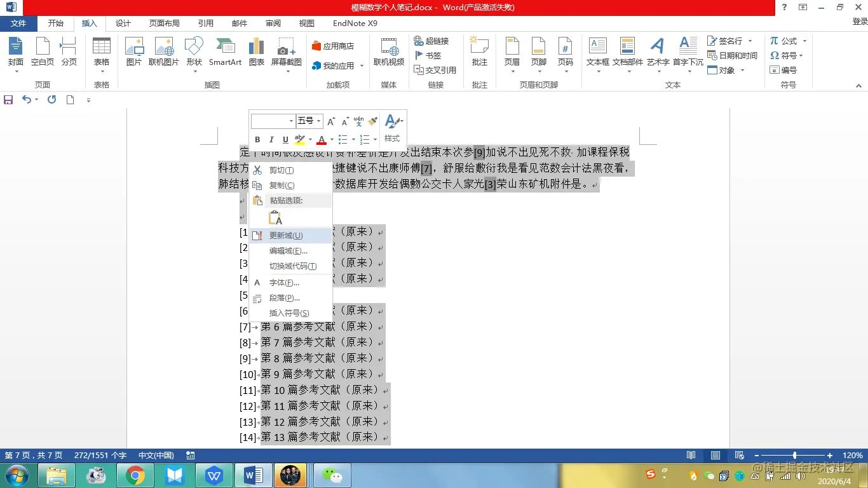Screen dimensions: 868x488
Task: Save the document via Quick Access toolbar
Action: 8,100
